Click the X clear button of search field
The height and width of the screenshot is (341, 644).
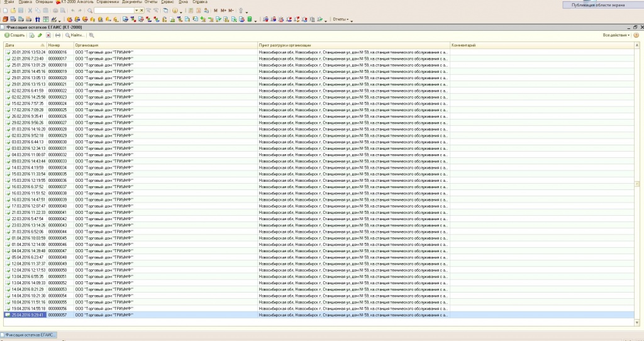pyautogui.click(x=142, y=11)
